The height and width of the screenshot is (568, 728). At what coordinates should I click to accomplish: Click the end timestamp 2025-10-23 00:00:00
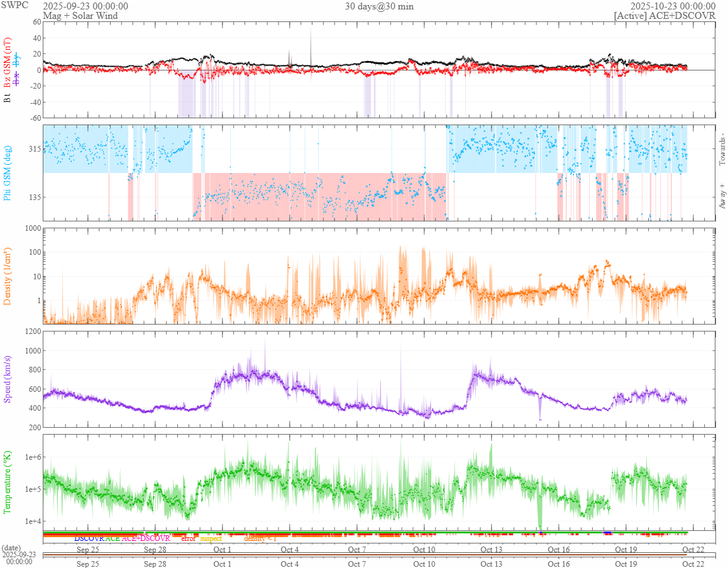click(673, 6)
